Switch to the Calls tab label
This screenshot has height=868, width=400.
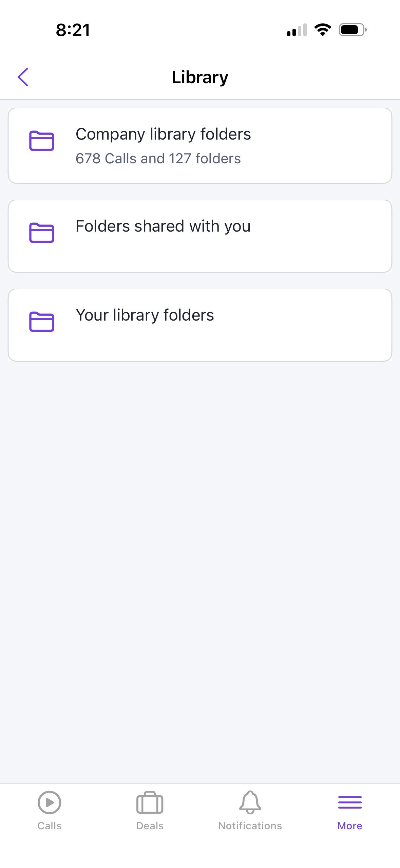pyautogui.click(x=50, y=826)
